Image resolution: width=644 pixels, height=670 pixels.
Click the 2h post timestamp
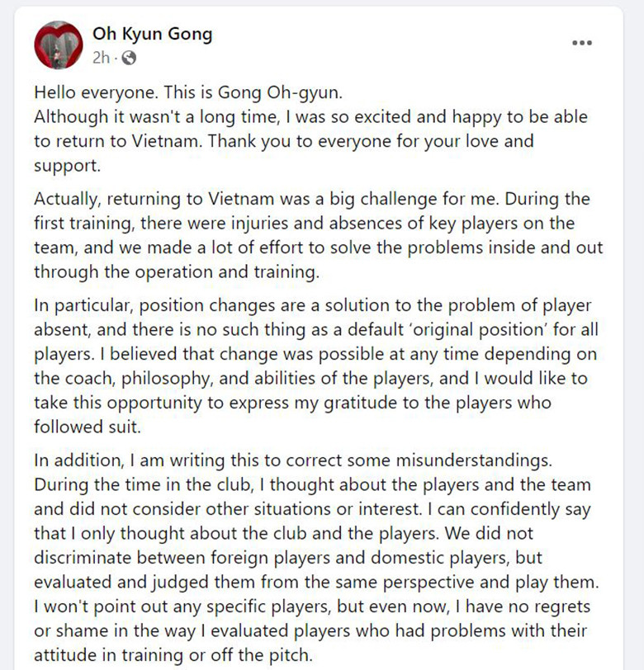pyautogui.click(x=101, y=58)
